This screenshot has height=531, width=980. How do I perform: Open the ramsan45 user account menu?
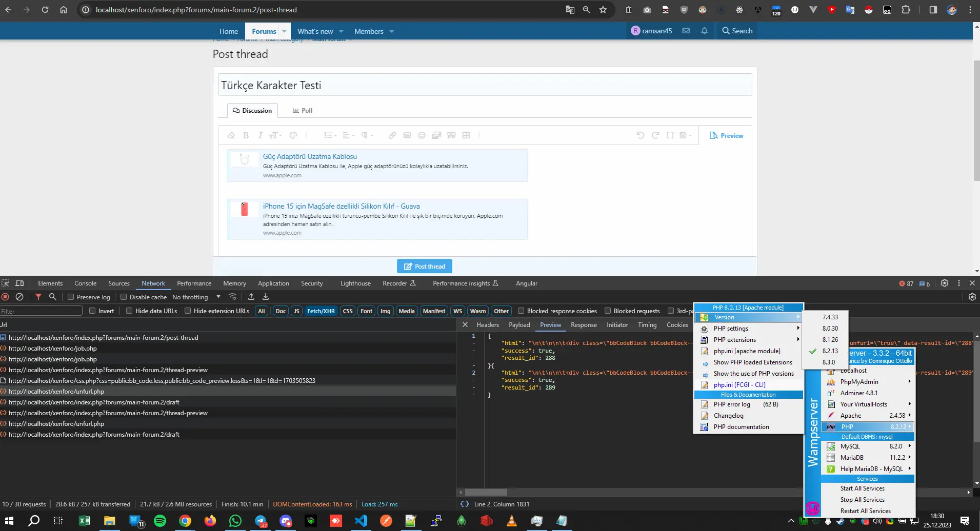tap(651, 31)
